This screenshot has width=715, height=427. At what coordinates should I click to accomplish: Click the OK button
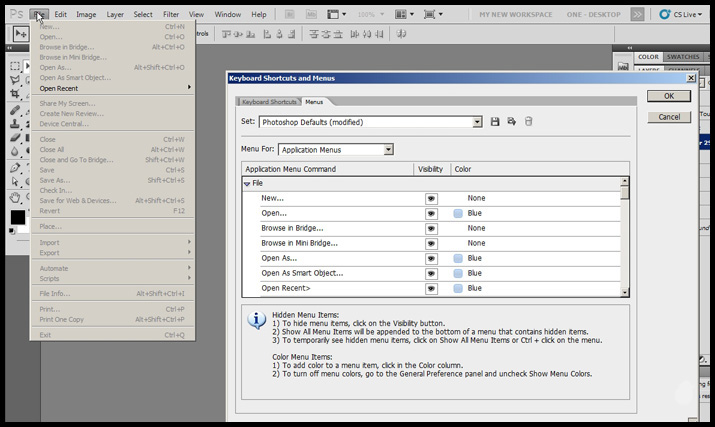pos(668,96)
